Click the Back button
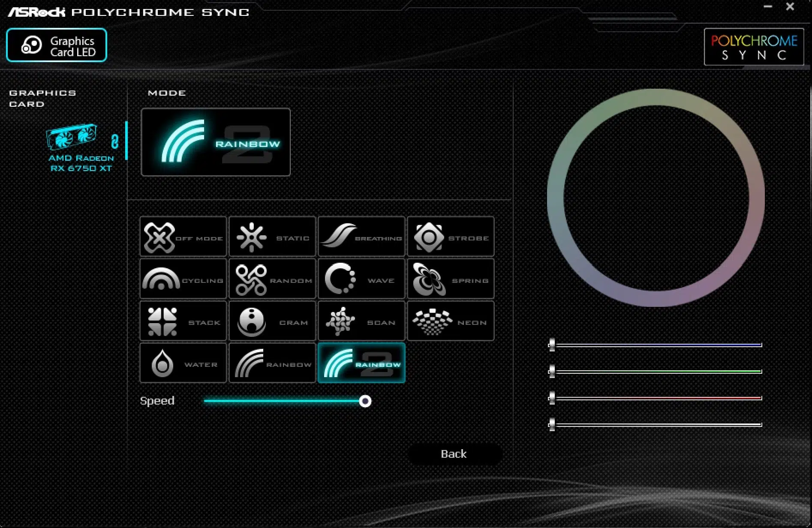The width and height of the screenshot is (812, 528). click(454, 454)
